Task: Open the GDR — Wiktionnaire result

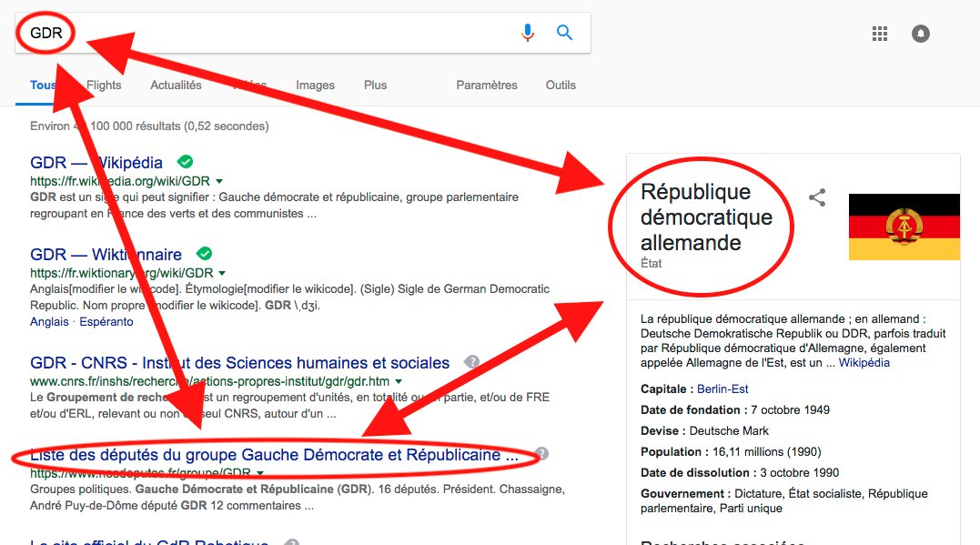Action: point(106,255)
